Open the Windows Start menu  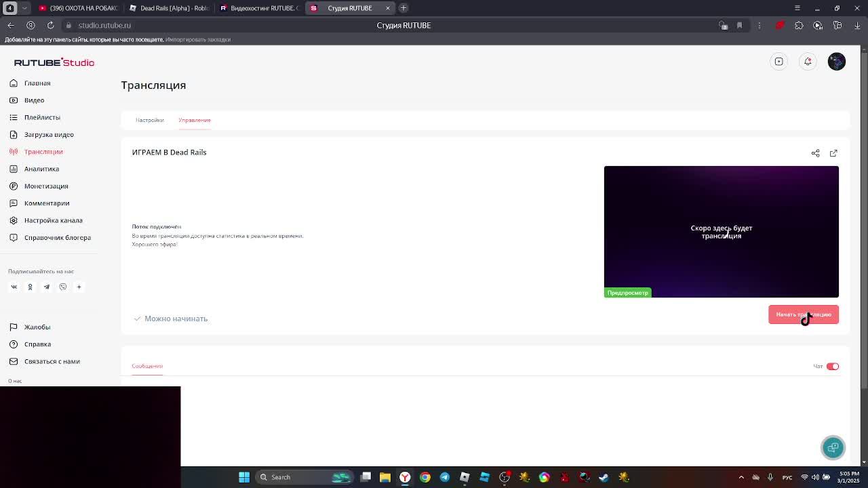244,477
